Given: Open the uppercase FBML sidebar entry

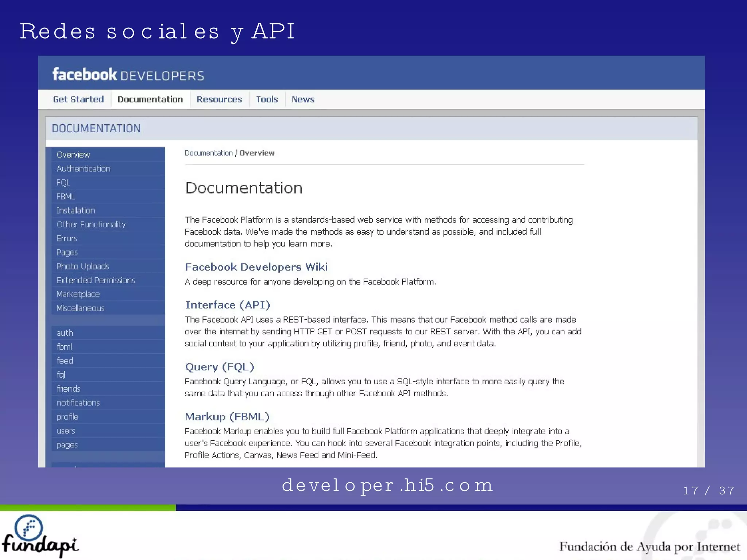Looking at the screenshot, I should click(x=108, y=197).
